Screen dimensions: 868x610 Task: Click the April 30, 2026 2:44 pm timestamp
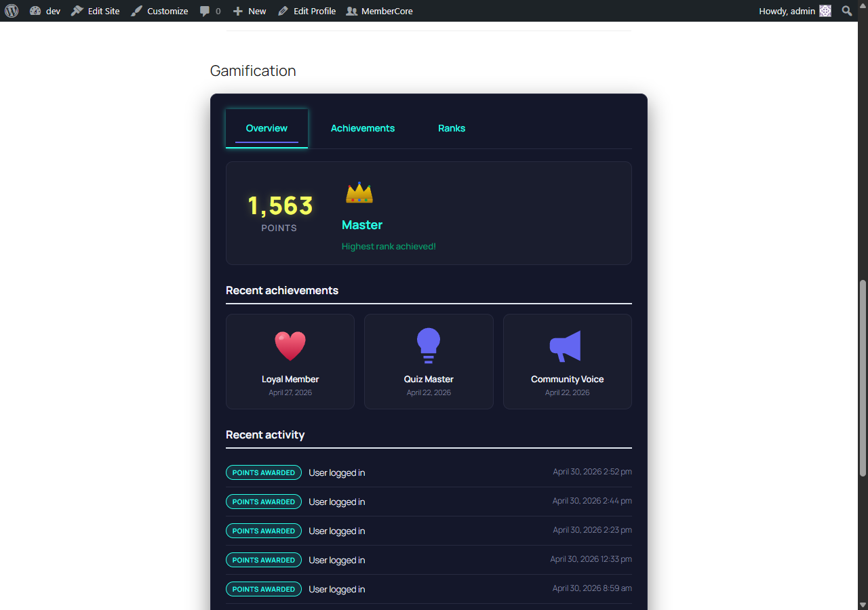coord(592,501)
